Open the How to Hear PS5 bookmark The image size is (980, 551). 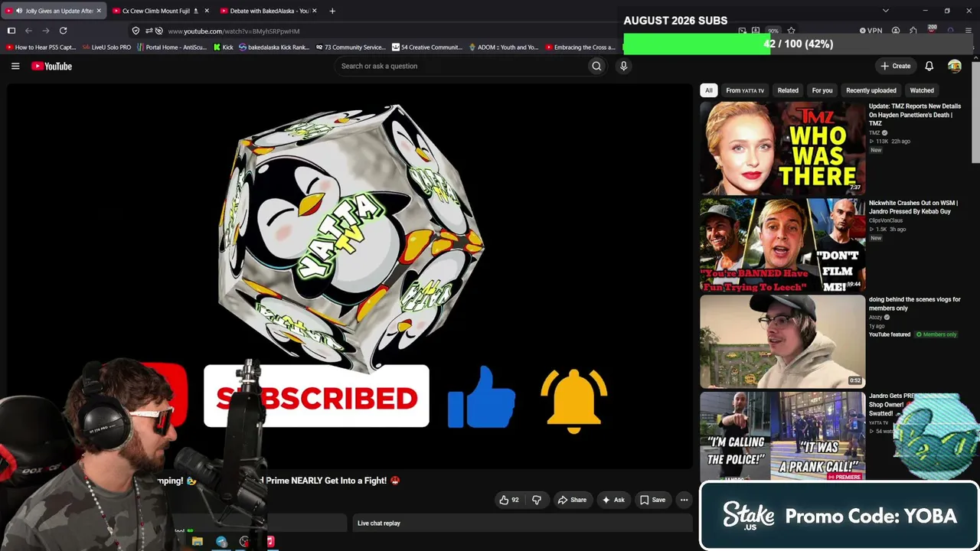41,47
